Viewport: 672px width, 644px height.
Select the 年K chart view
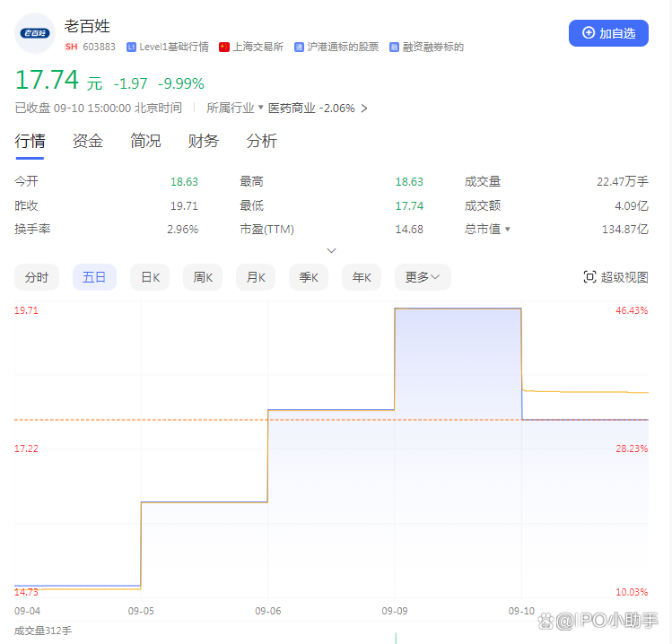tap(362, 277)
